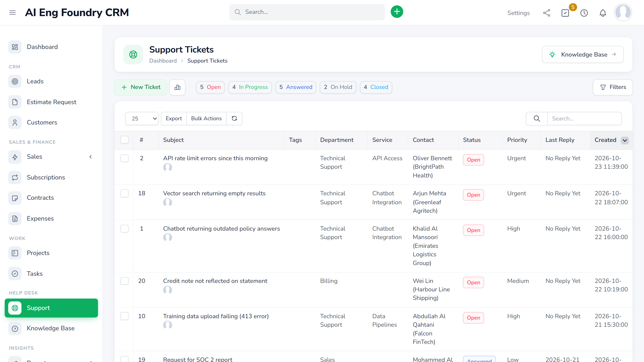644x362 pixels.
Task: Focus the tickets table Search field
Action: point(584,118)
